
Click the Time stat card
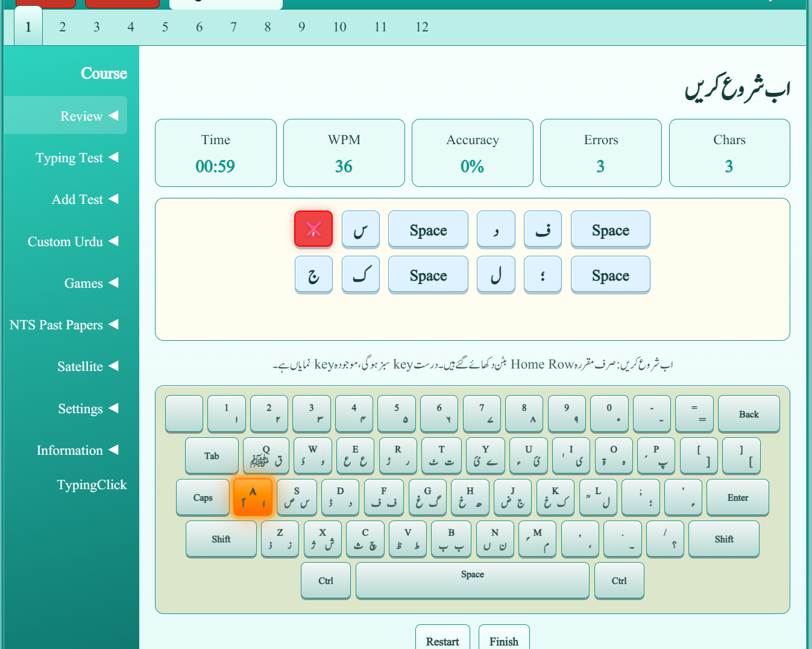click(216, 153)
